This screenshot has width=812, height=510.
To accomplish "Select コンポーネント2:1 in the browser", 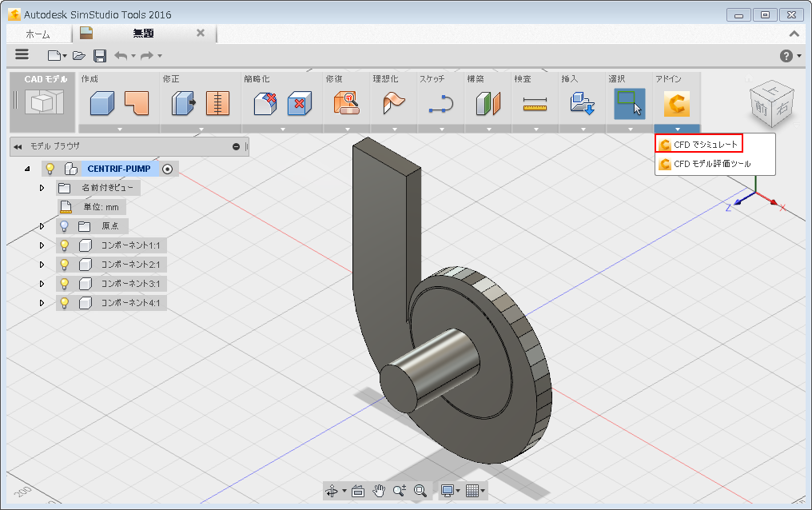I will tap(130, 264).
